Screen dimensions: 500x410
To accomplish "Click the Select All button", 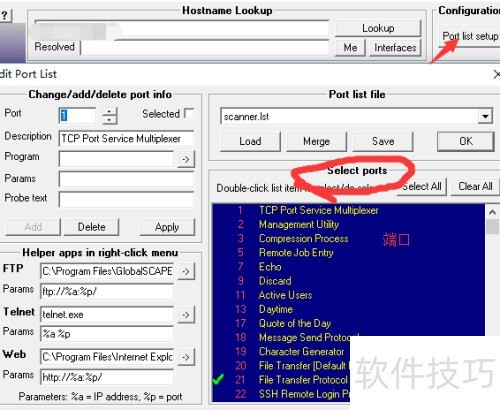I will [x=421, y=186].
